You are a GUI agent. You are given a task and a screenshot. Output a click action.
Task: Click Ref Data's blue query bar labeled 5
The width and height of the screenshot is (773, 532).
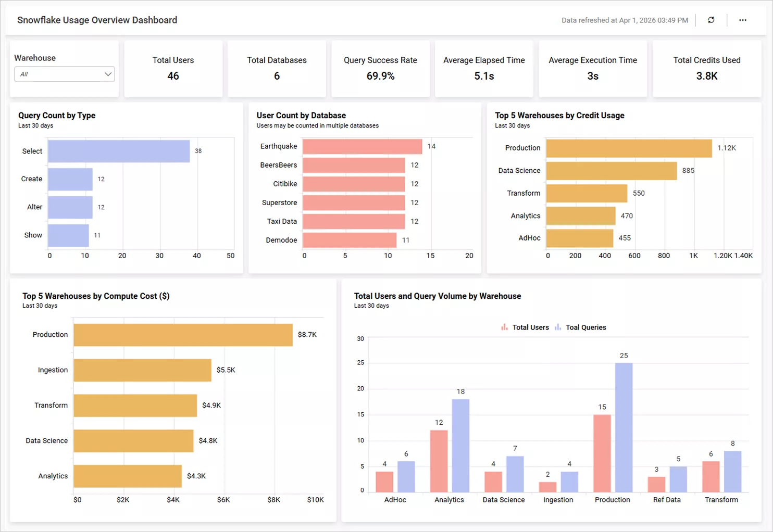pyautogui.click(x=678, y=479)
